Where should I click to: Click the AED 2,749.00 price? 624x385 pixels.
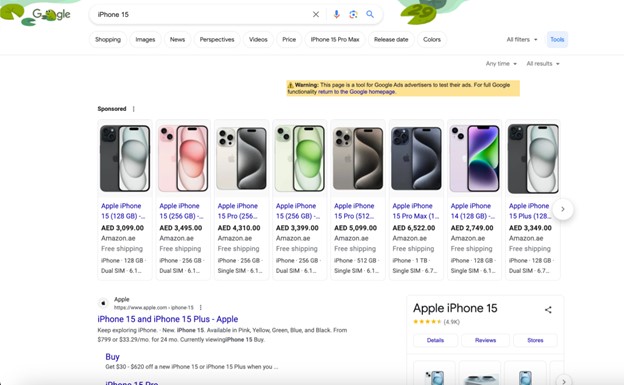pos(472,228)
